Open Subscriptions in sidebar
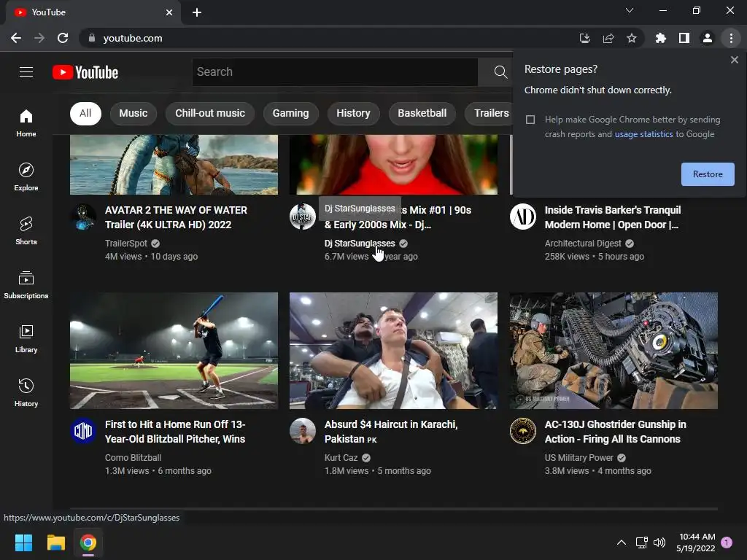747x560 pixels. (x=26, y=284)
